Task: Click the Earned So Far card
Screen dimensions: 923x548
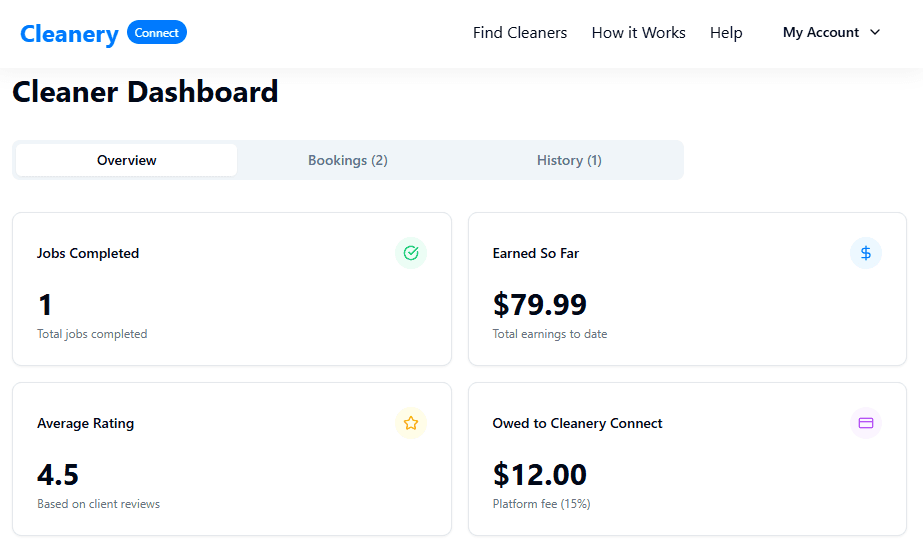Action: tap(687, 289)
